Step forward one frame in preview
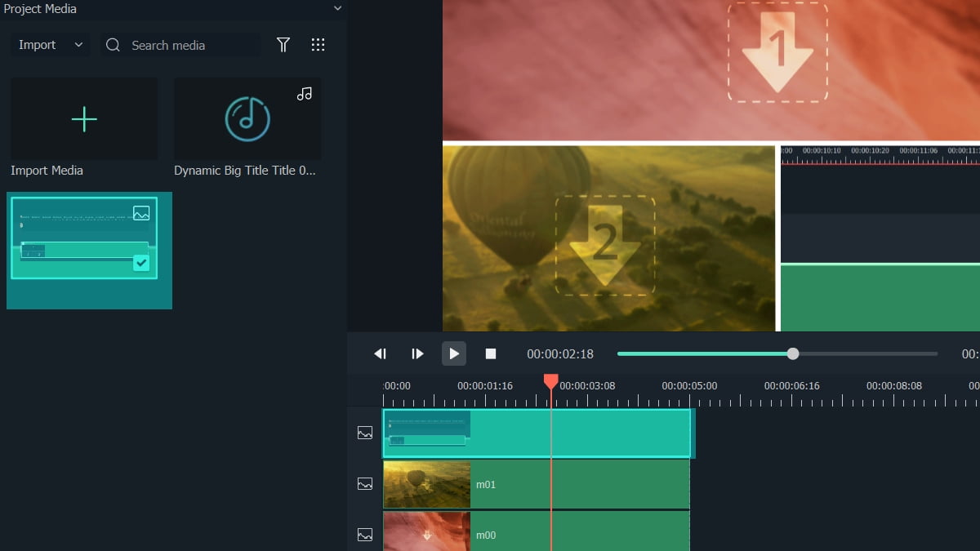Screen dimensions: 980x551 click(417, 353)
